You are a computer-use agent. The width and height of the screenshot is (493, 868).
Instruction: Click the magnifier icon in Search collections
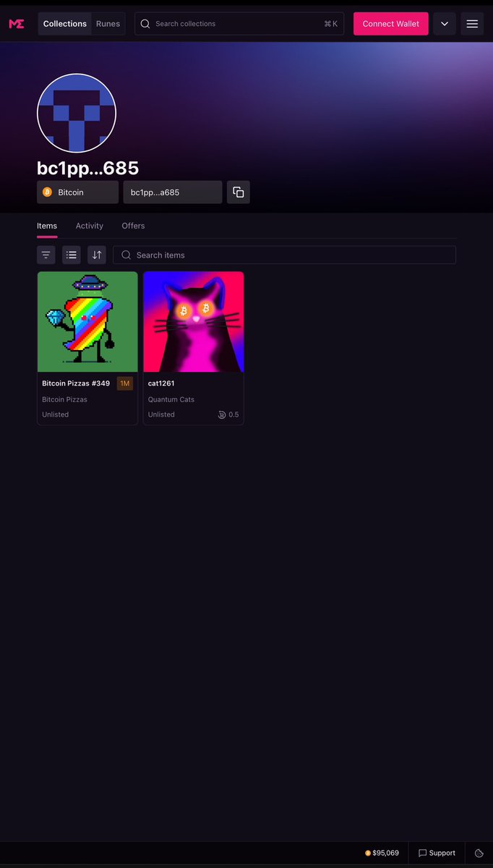pos(145,24)
